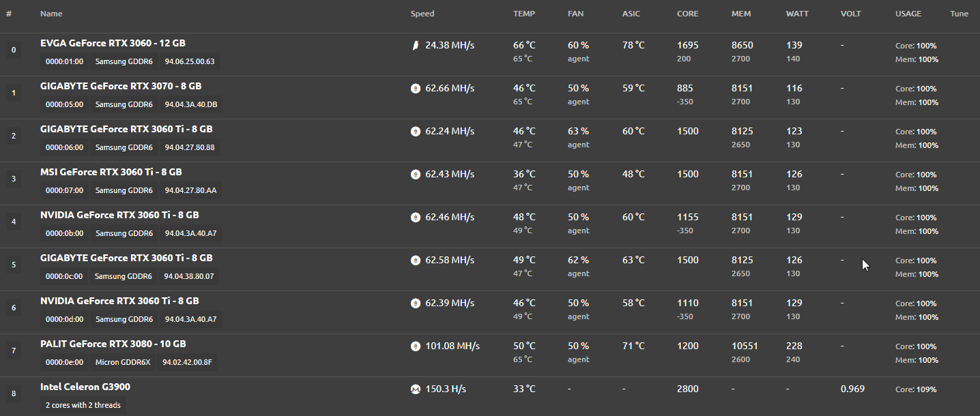The height and width of the screenshot is (416, 980).
Task: Click the 0000:01:00 bus ID tag
Action: pos(64,61)
